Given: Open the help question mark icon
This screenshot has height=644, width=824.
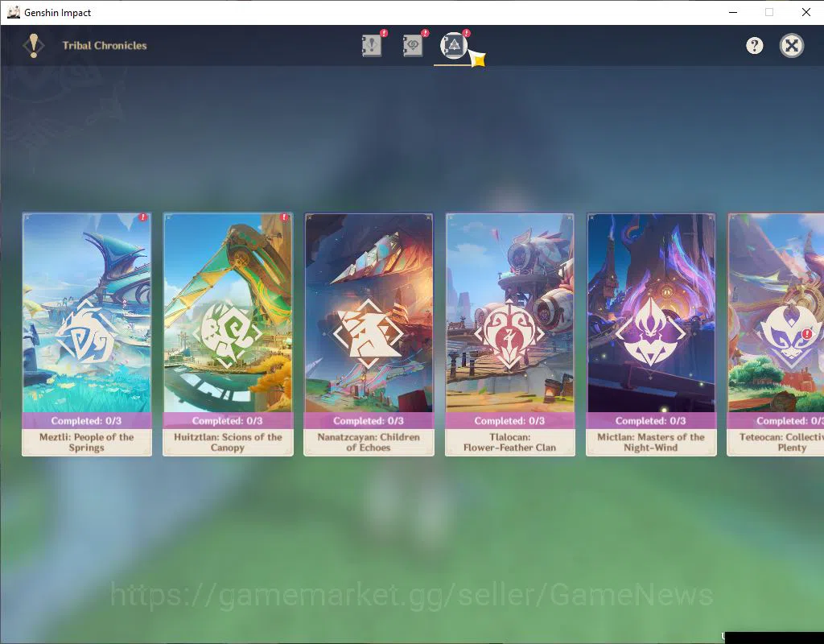Looking at the screenshot, I should 755,46.
